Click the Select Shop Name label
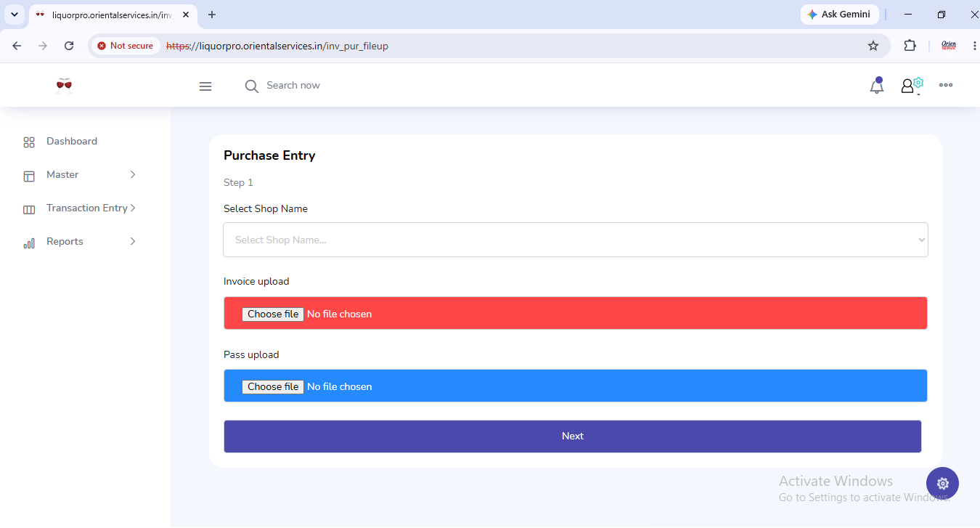Image resolution: width=980 pixels, height=528 pixels. click(x=266, y=209)
